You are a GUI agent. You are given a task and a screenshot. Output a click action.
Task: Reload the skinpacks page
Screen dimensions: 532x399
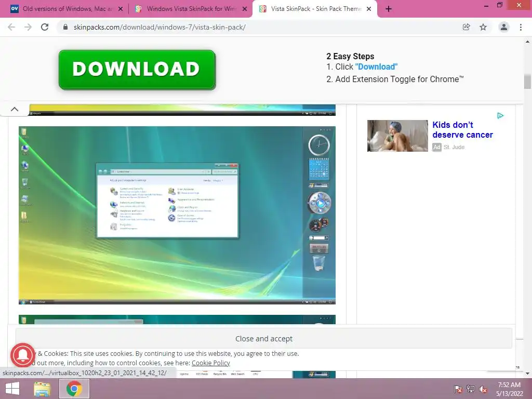(45, 27)
